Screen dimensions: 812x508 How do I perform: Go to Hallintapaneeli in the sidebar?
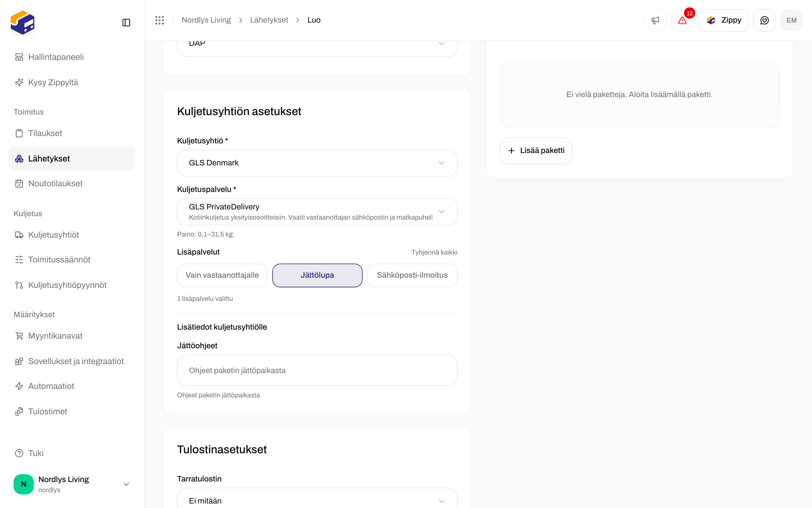(72, 57)
